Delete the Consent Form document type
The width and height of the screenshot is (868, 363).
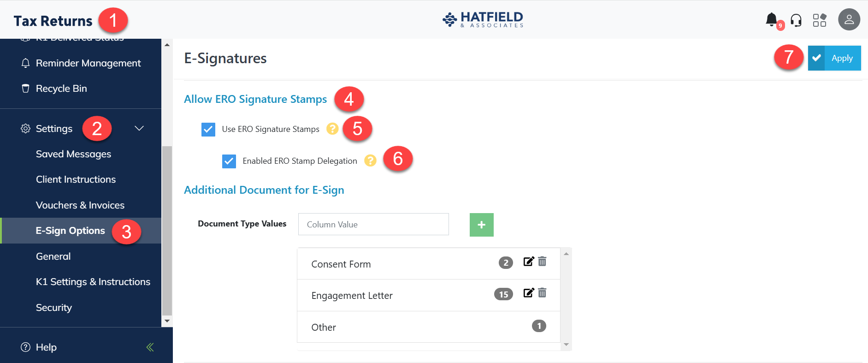[543, 262]
